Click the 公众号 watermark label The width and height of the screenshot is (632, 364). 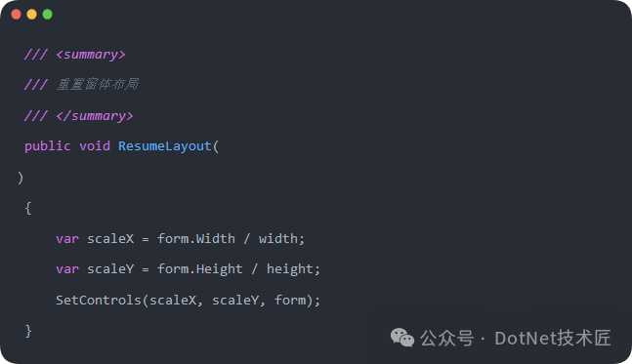[447, 339]
